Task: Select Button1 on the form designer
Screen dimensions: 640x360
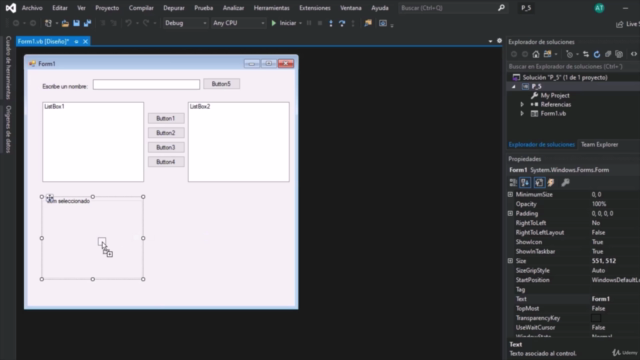Action: coord(166,118)
